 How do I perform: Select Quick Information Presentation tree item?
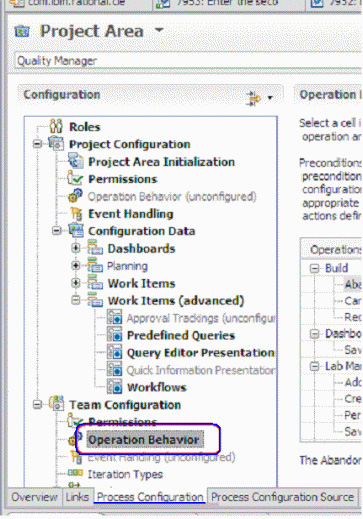point(201,370)
